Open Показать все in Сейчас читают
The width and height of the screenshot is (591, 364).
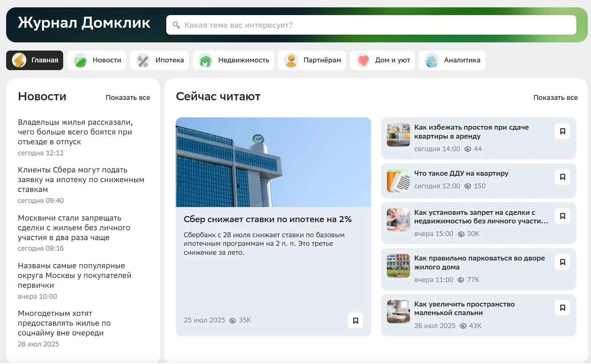pos(555,97)
